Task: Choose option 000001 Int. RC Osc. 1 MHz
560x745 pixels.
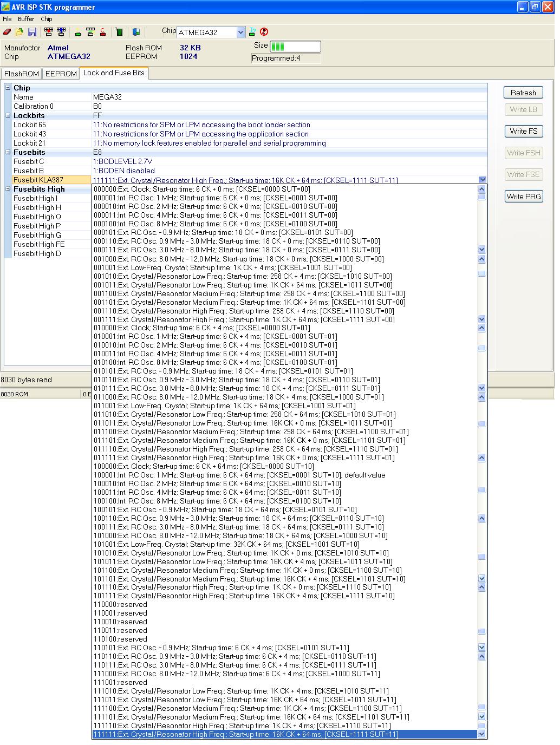Action: (285, 198)
